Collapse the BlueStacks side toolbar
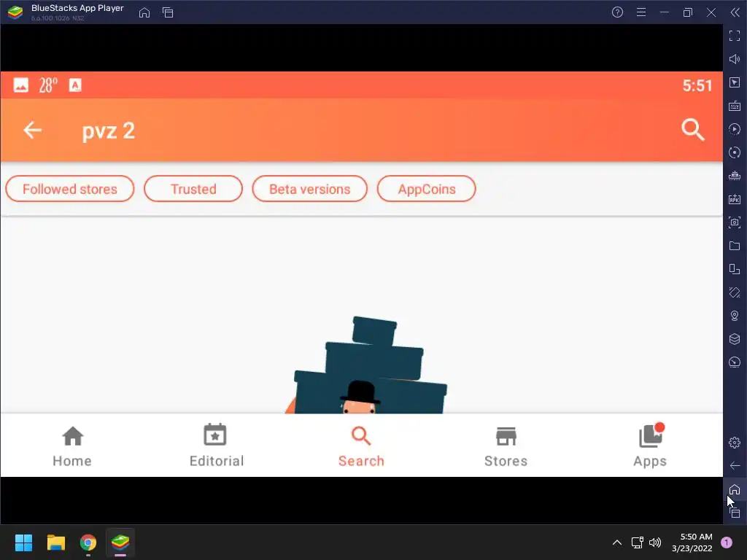This screenshot has width=747, height=560. click(735, 12)
